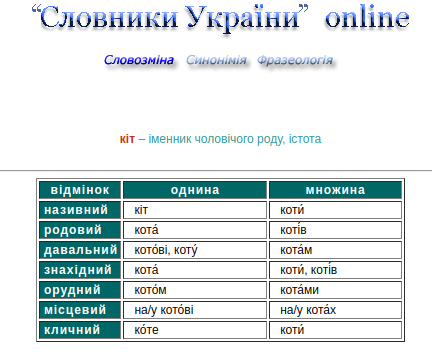Click the Словники України online title
432x361 pixels.
pos(220,18)
